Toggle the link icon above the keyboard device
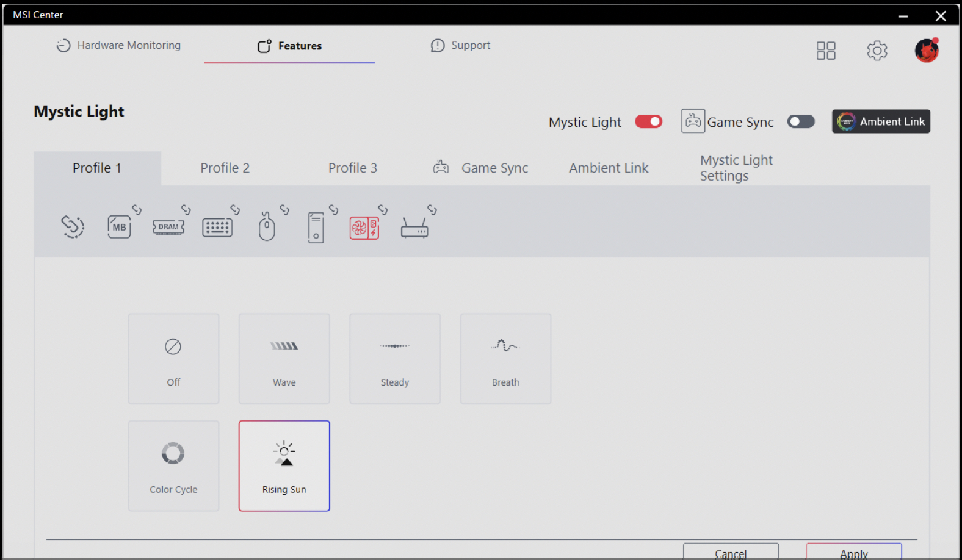Viewport: 962px width, 560px height. pos(235,209)
